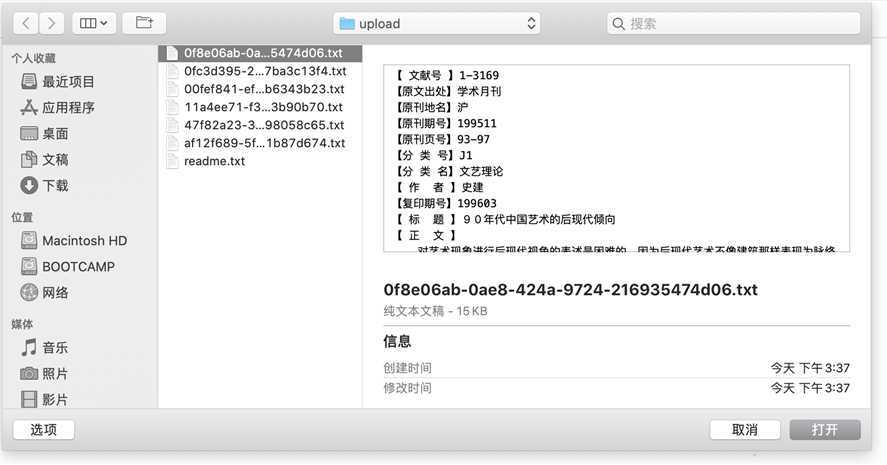Open Network (网络) in the sidebar

tap(44, 292)
